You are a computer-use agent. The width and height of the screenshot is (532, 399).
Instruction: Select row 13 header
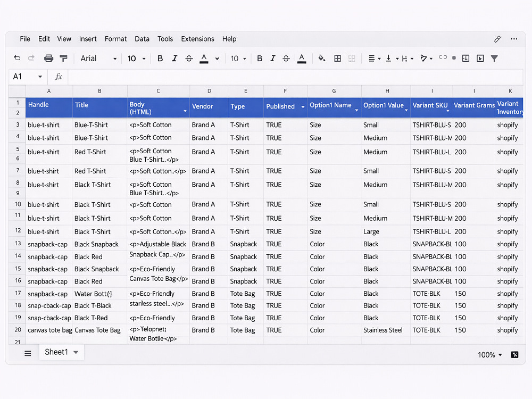pos(18,243)
